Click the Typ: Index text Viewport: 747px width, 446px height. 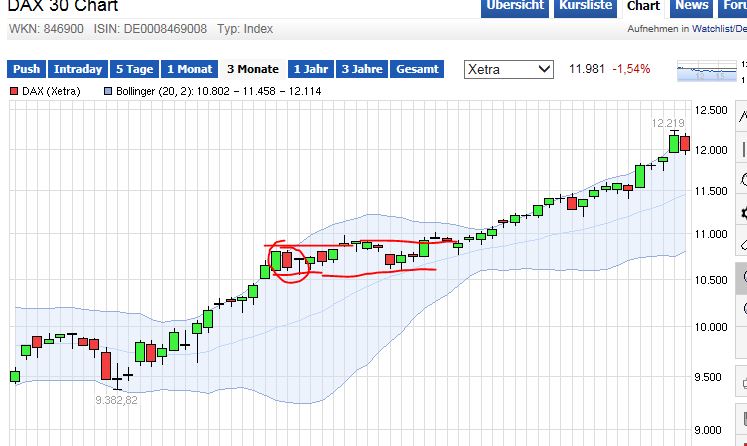(245, 29)
